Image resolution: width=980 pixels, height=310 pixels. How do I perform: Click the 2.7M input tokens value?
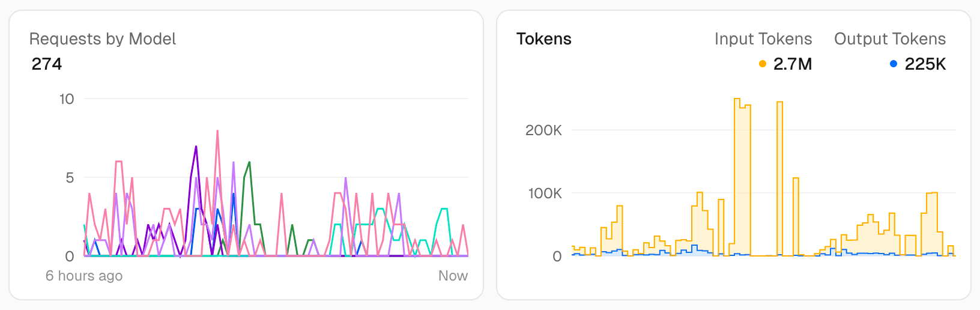pos(793,64)
